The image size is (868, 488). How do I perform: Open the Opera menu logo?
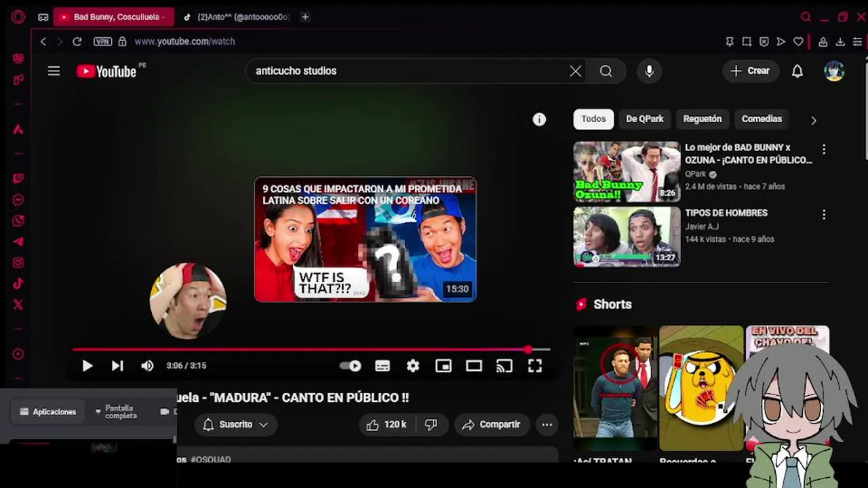[x=18, y=17]
